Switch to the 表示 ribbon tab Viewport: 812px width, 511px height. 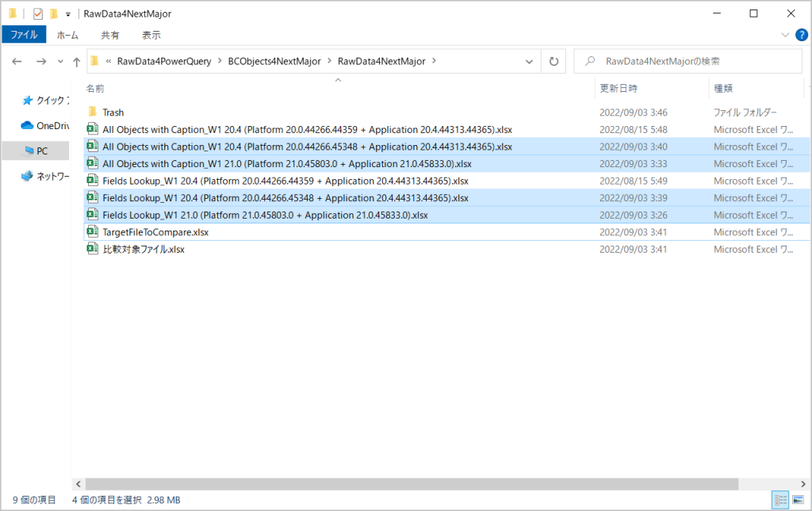click(x=151, y=35)
